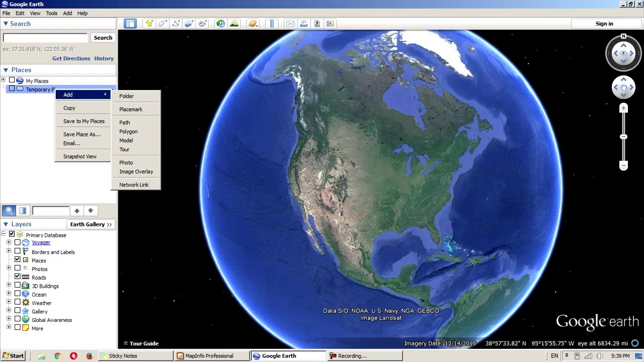Click the Add Image Overlay toolbar icon

click(x=189, y=24)
